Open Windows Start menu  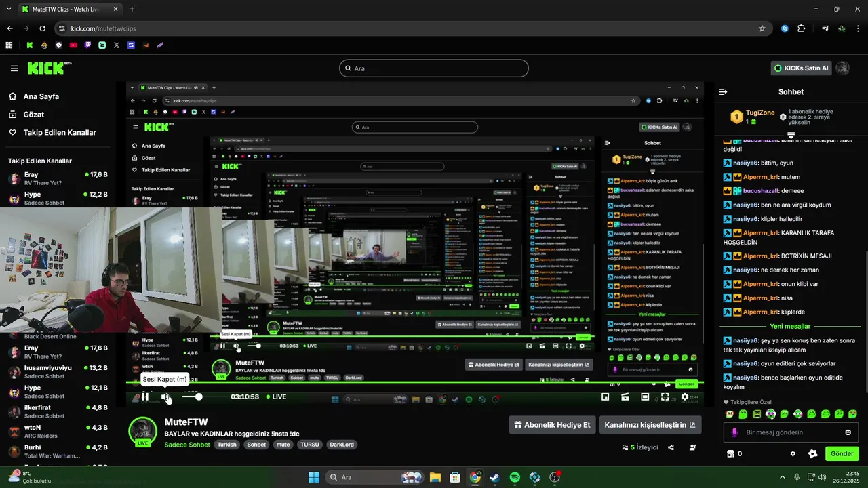(x=314, y=477)
